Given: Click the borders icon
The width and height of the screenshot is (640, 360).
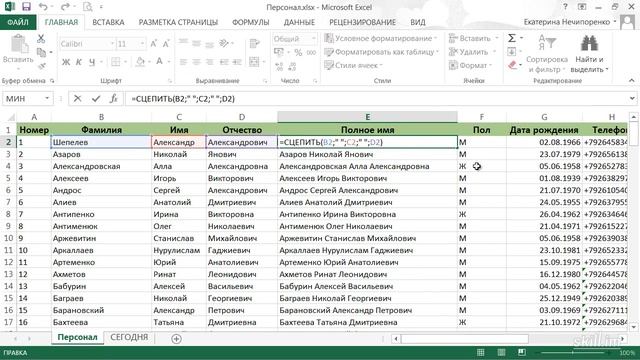Looking at the screenshot, I should pyautogui.click(x=116, y=62).
